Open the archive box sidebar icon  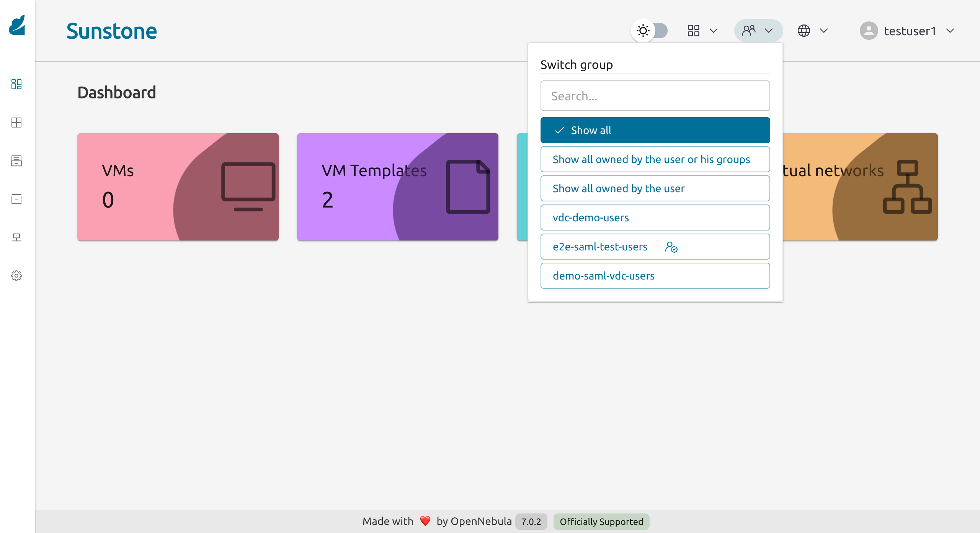click(x=16, y=199)
